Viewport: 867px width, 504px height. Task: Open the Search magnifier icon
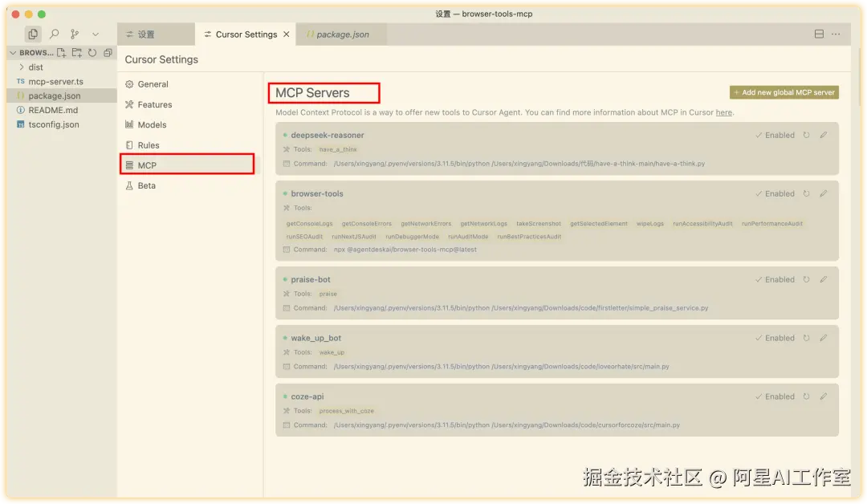click(x=55, y=35)
